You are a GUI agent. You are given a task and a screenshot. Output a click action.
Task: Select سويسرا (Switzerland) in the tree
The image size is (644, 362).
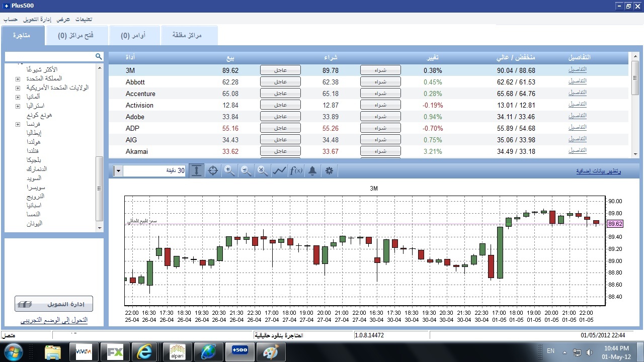35,188
